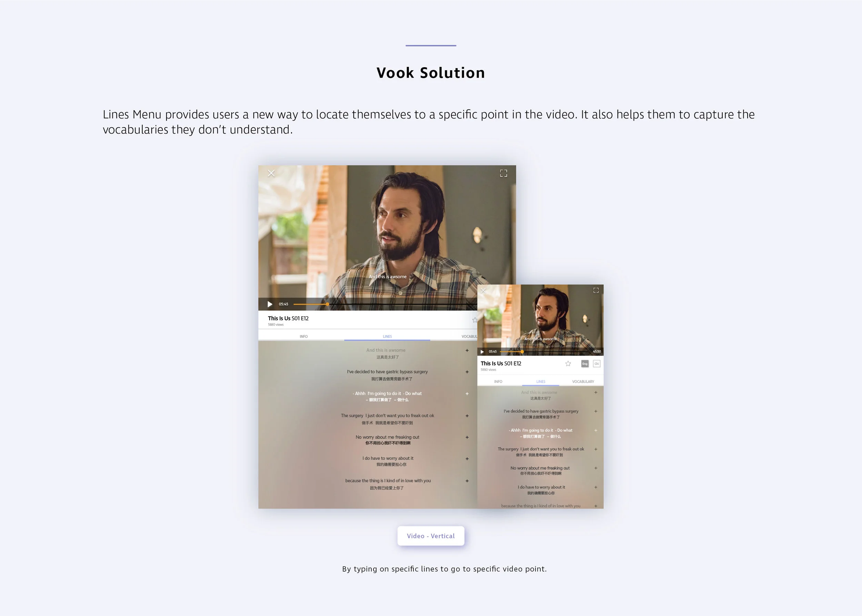Play the small video player
862x616 pixels.
coord(482,352)
